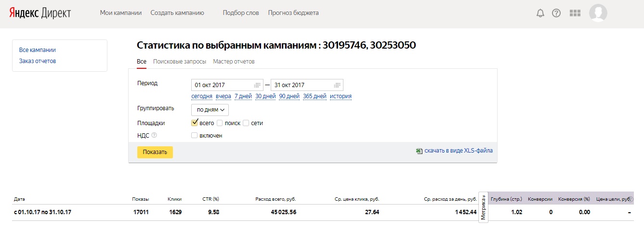Switch to the Мастер отчетов tab
644x231 pixels.
(234, 62)
